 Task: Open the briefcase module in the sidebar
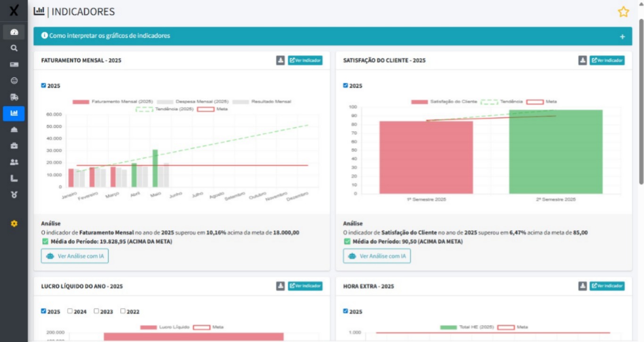coord(13,145)
